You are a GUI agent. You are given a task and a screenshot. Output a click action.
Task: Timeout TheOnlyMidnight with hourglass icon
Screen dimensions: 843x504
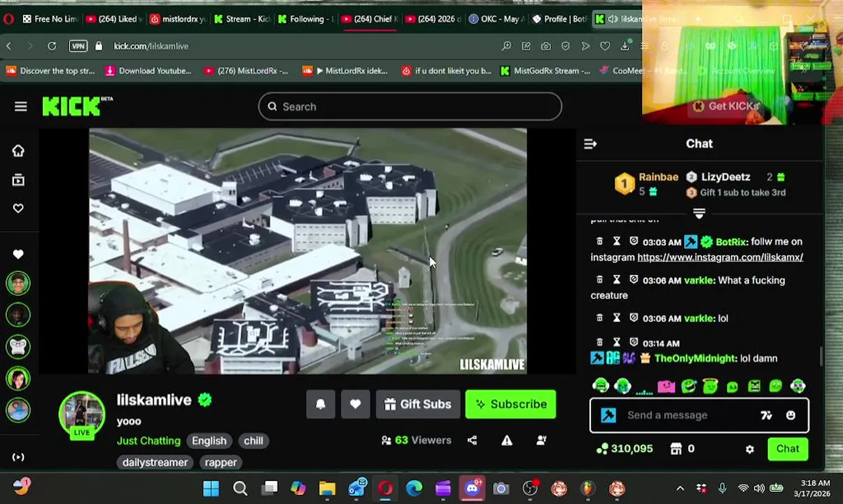617,342
